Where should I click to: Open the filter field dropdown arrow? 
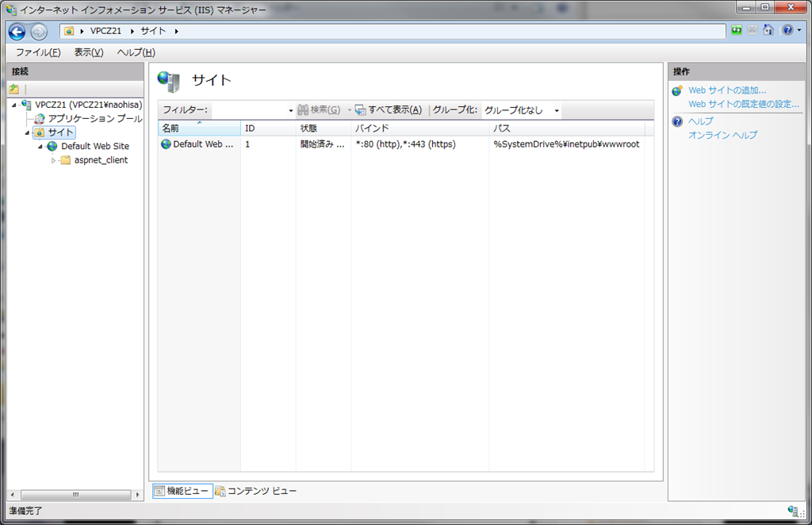(x=291, y=110)
